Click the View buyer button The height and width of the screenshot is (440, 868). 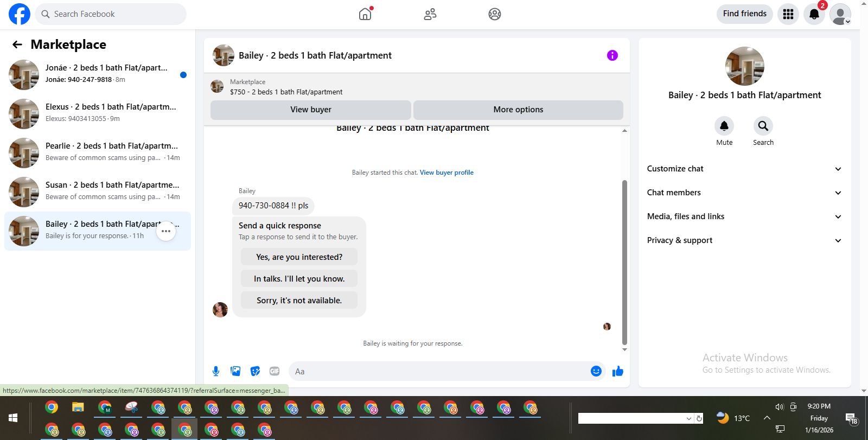coord(311,110)
